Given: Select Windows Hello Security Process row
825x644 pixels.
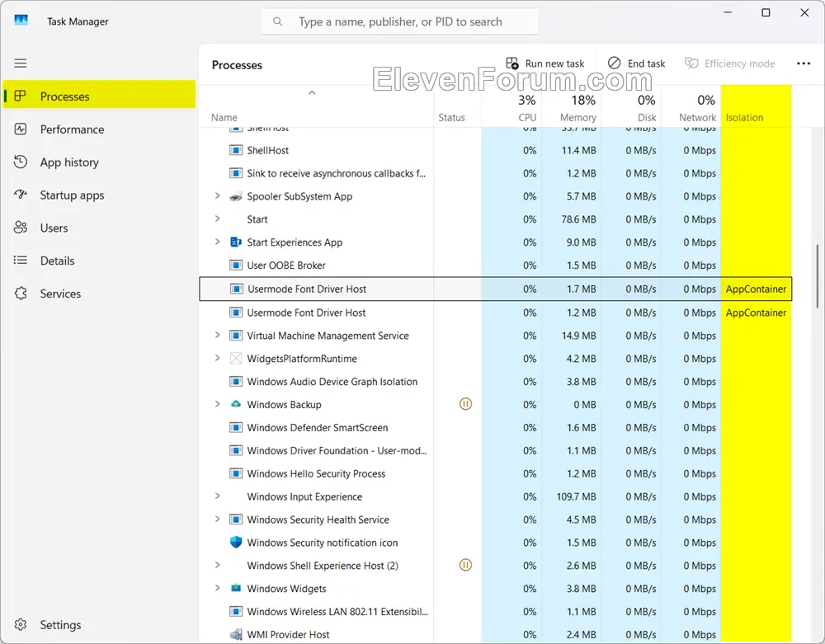Looking at the screenshot, I should pyautogui.click(x=496, y=473).
